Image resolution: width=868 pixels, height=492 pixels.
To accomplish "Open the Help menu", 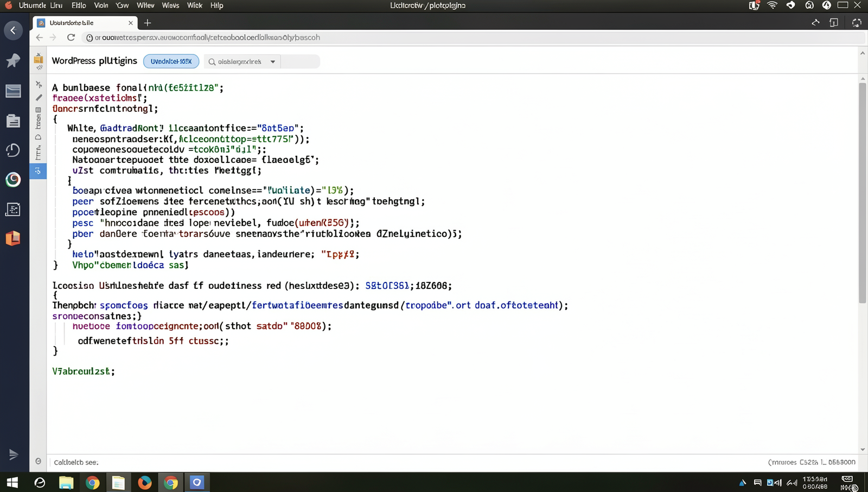I will coord(216,5).
